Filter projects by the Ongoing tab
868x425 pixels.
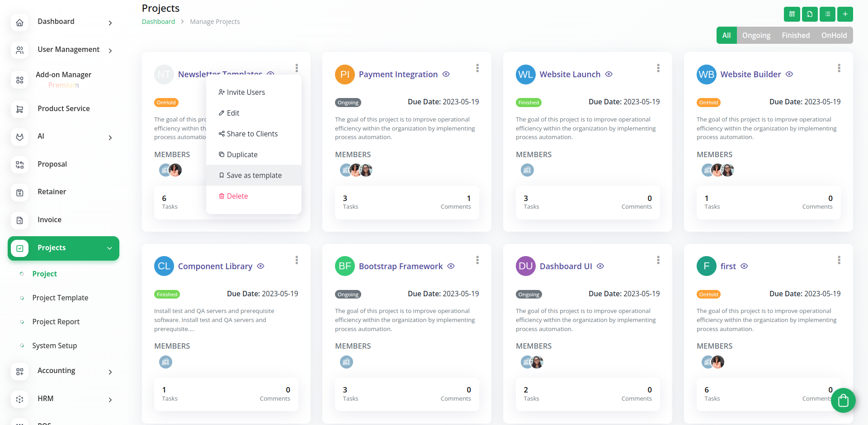(756, 35)
